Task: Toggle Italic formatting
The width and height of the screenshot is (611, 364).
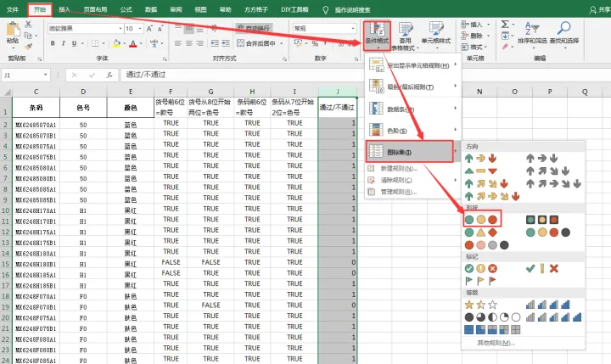Action: coord(63,43)
